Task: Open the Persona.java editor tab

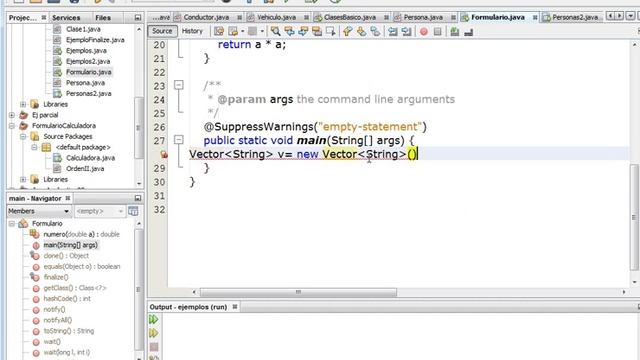Action: 423,18
